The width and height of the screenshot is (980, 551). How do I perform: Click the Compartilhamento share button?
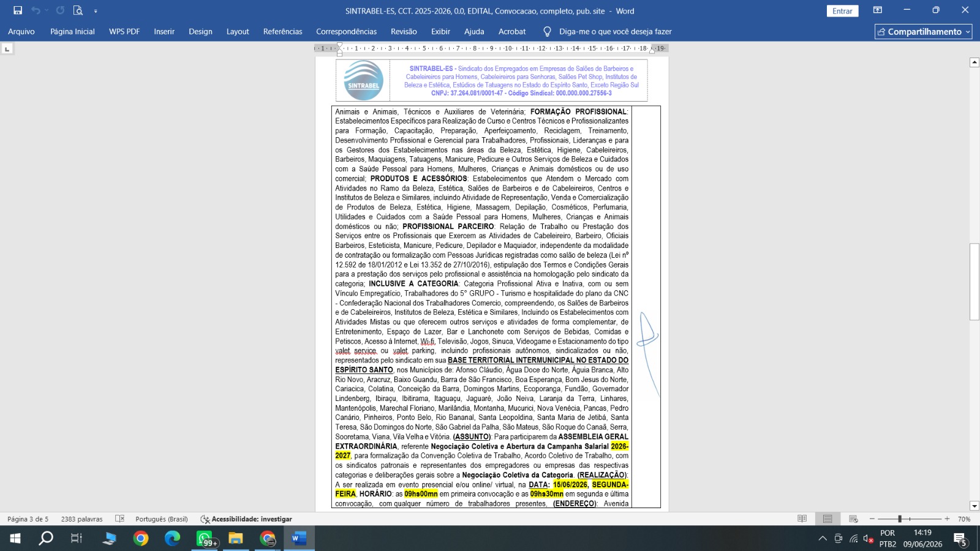pyautogui.click(x=923, y=32)
